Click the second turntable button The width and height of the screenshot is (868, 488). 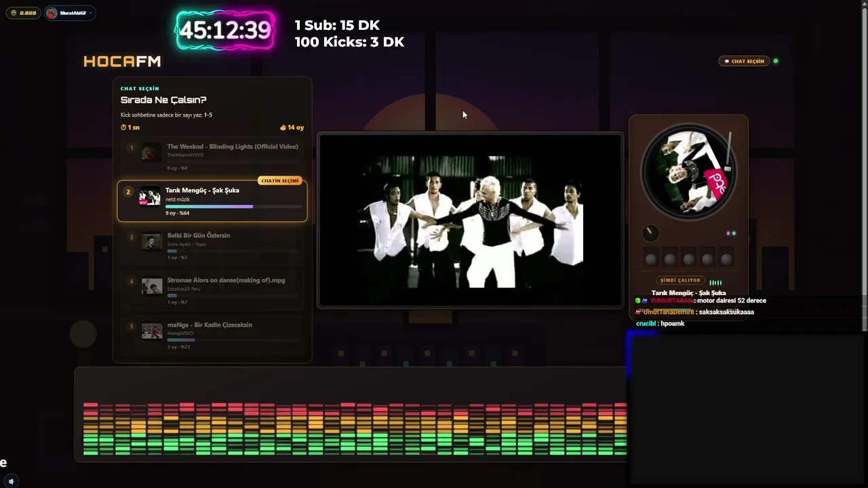tap(670, 260)
